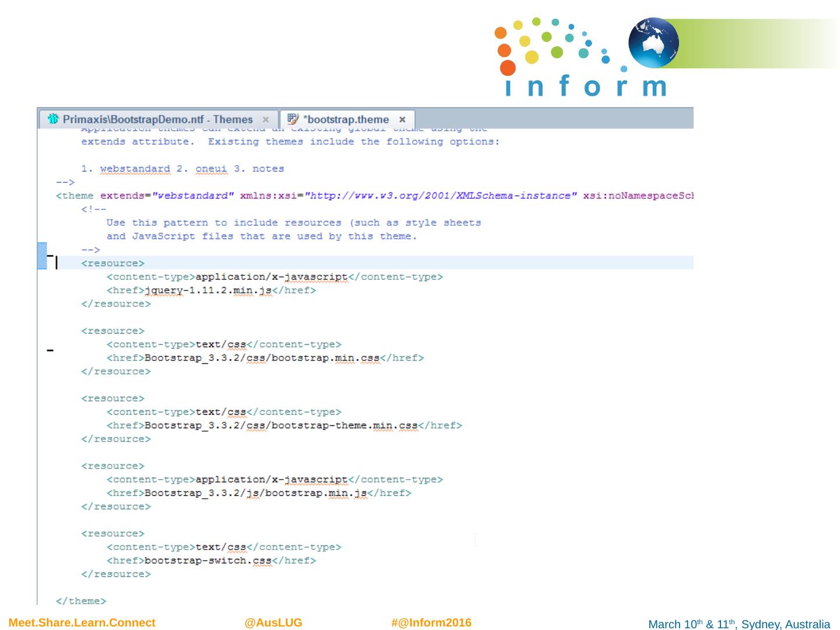840x630 pixels.
Task: Click the line listing webstandard, oneui, notes
Action: 183,169
